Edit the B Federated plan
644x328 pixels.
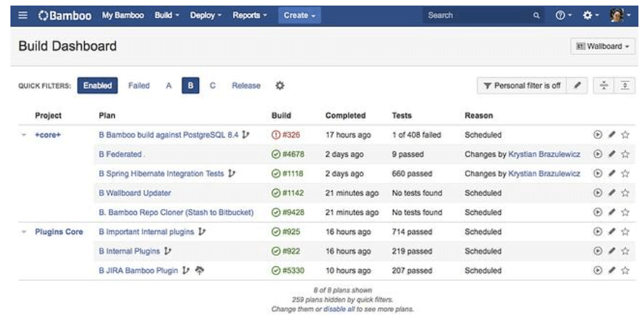click(611, 154)
